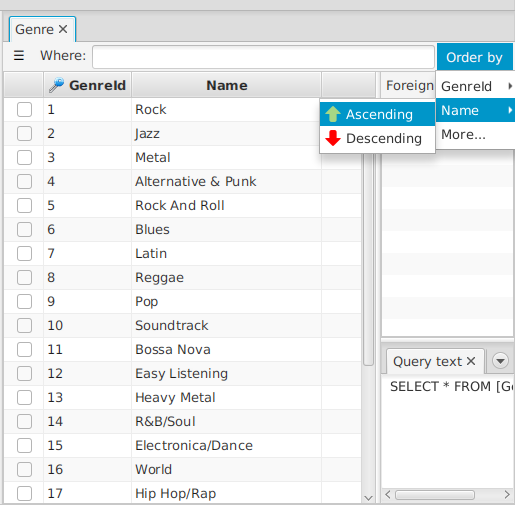515x505 pixels.
Task: Close the Query text tab
Action: pos(471,361)
